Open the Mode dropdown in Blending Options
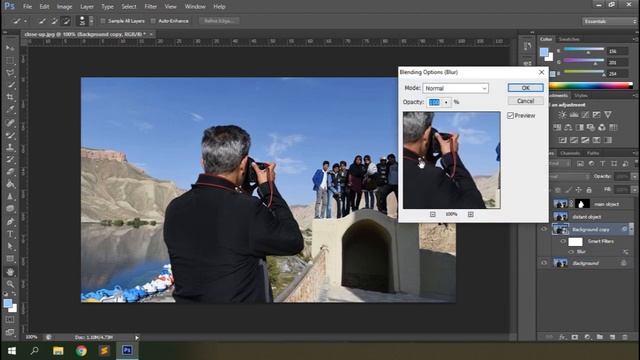Image resolution: width=640 pixels, height=360 pixels. [456, 88]
